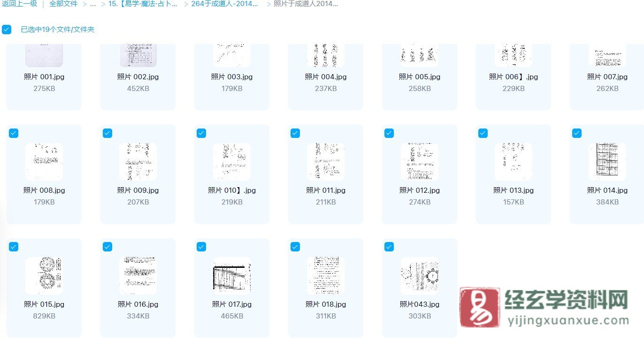Open breadcrumb 264于成道人-2014...
Viewport: 644px width, 341px height.
pyautogui.click(x=224, y=4)
